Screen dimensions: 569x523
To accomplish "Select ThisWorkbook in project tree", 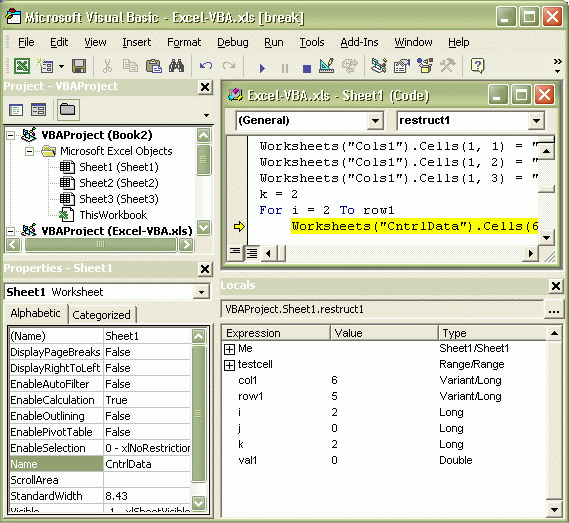I will pyautogui.click(x=113, y=215).
